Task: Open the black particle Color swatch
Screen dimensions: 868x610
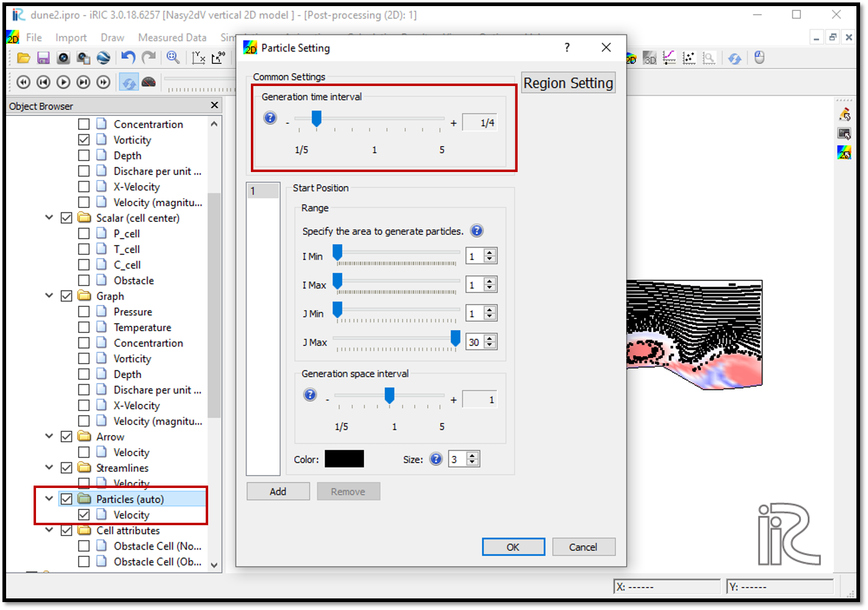Action: click(344, 459)
